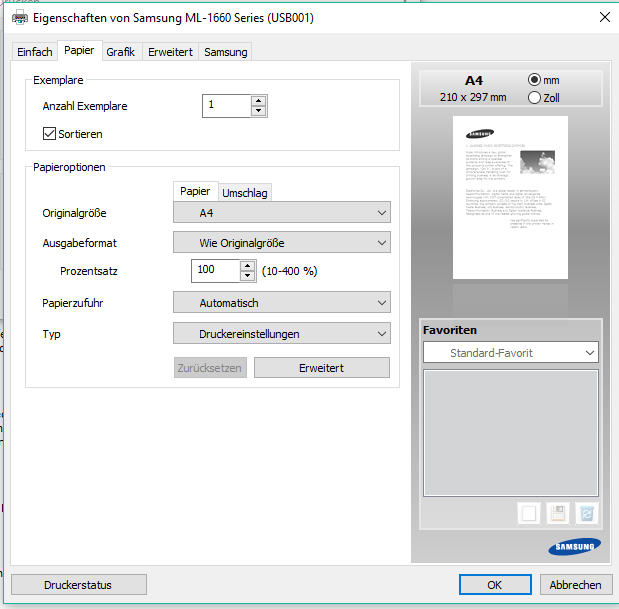Select the Umschlag sub-tab in Papieroptionen
Image resolution: width=619 pixels, height=609 pixels.
tap(245, 193)
